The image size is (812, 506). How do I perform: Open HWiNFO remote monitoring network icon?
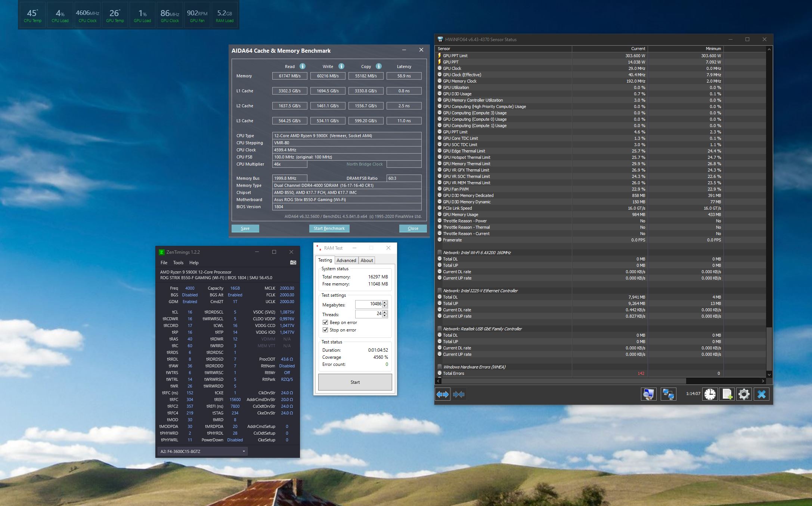(669, 394)
